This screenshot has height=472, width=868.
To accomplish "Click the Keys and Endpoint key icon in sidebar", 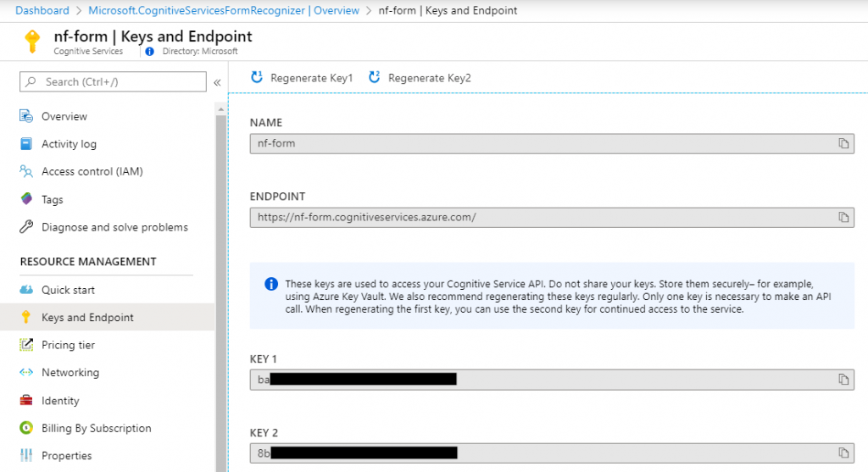I will [x=26, y=317].
